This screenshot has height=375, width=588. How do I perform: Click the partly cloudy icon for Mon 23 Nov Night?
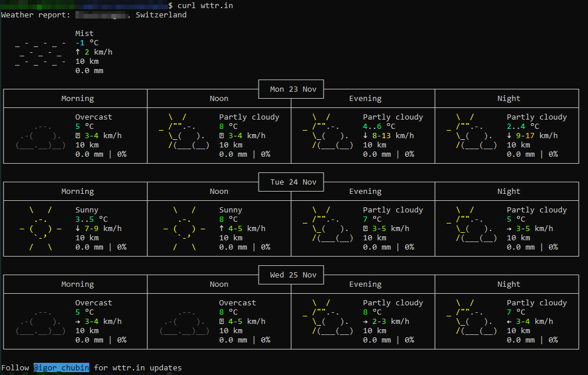(x=472, y=131)
